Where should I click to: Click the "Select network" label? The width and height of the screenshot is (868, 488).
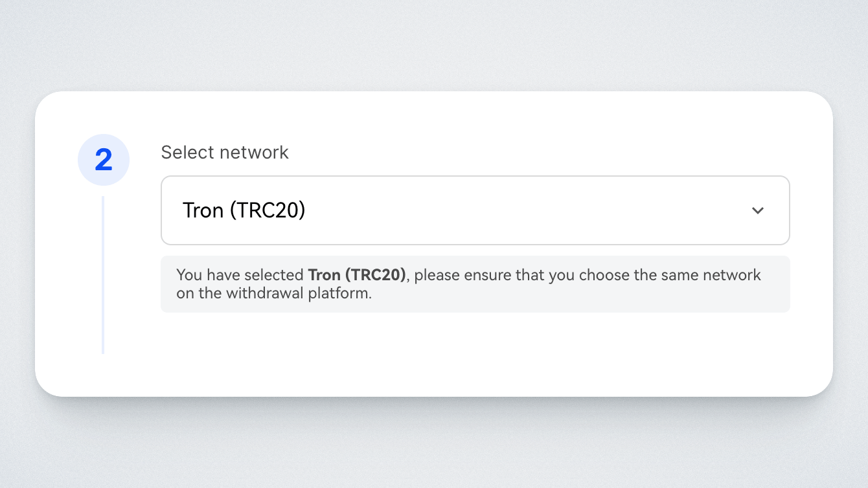pos(225,152)
